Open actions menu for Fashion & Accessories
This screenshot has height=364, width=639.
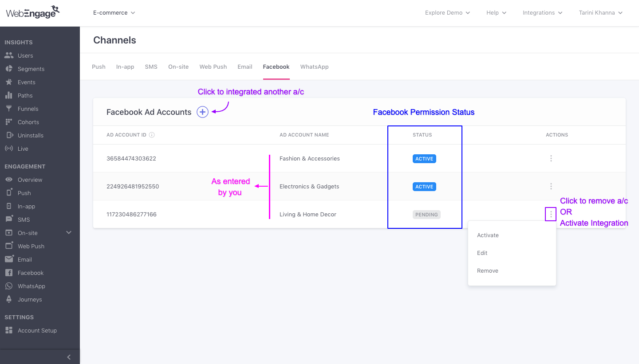(x=551, y=158)
